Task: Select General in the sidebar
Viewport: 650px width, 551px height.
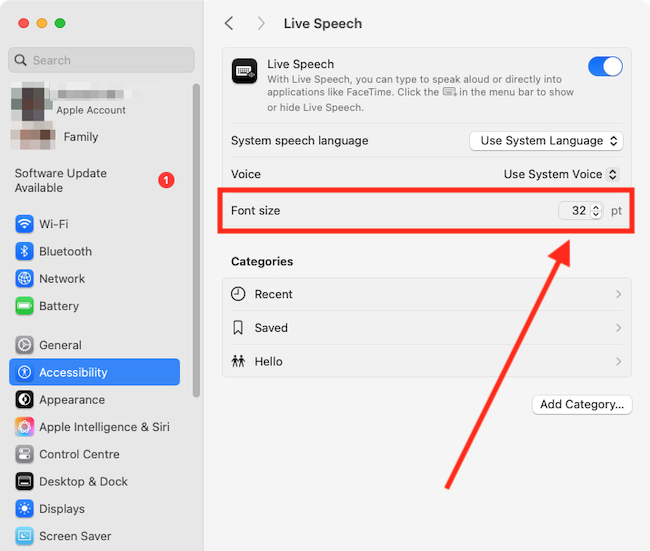Action: coord(60,345)
